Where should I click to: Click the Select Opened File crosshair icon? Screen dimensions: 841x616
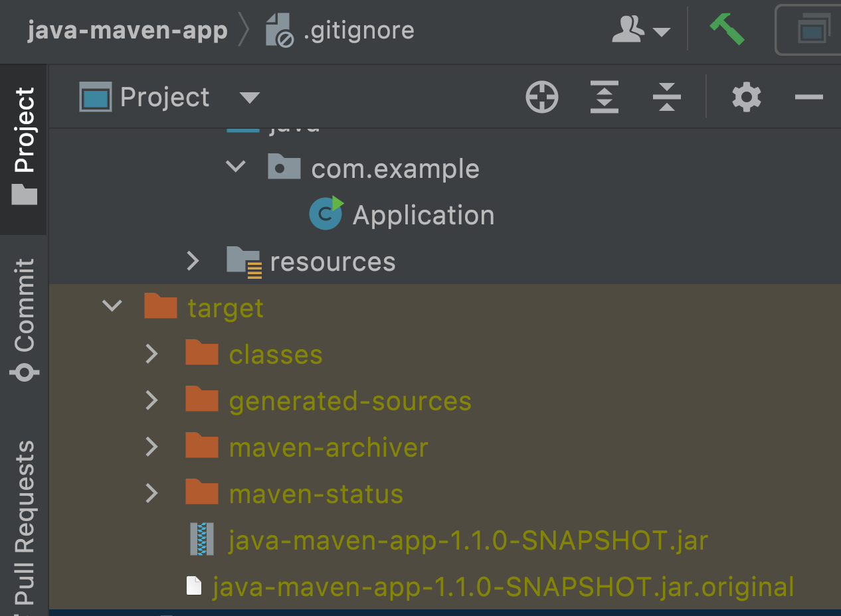(541, 97)
